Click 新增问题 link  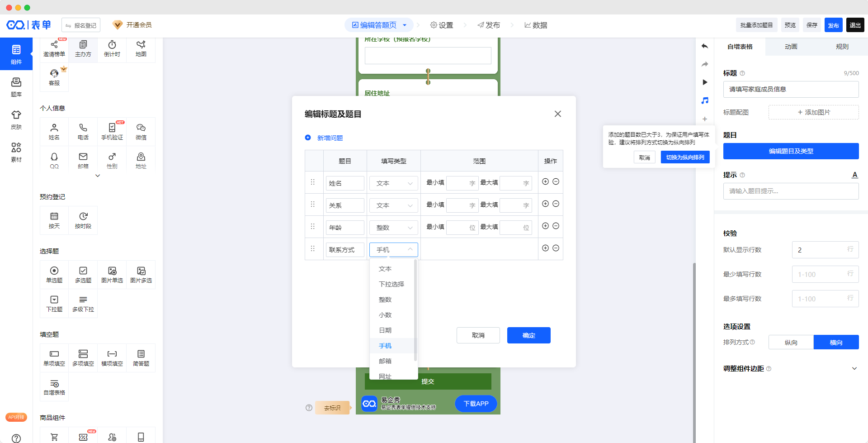[x=330, y=138]
